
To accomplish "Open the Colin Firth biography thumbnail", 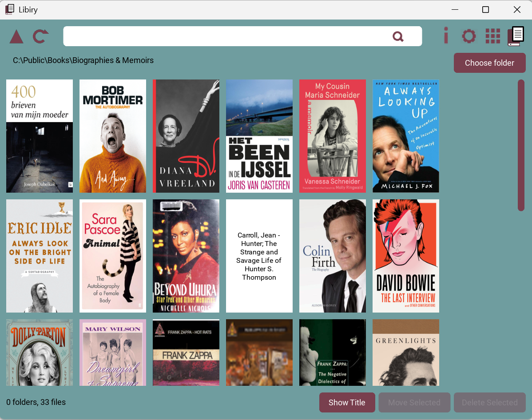I will click(333, 256).
